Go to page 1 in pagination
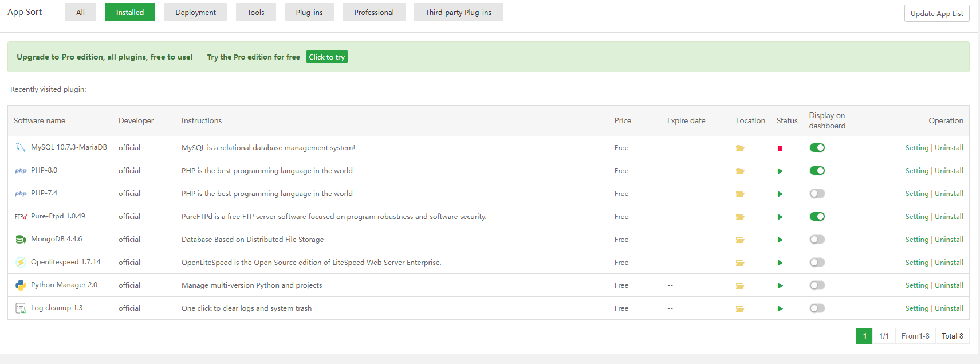This screenshot has width=980, height=364. 864,336
